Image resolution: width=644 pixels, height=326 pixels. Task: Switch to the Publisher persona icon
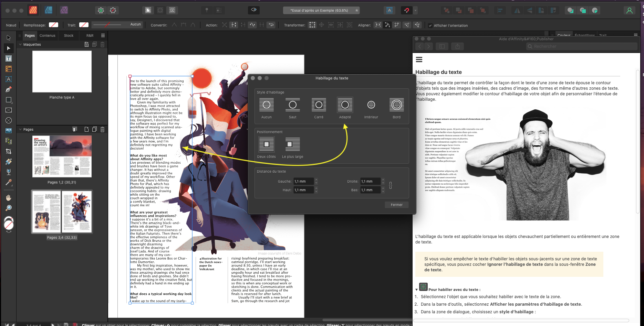coord(33,10)
